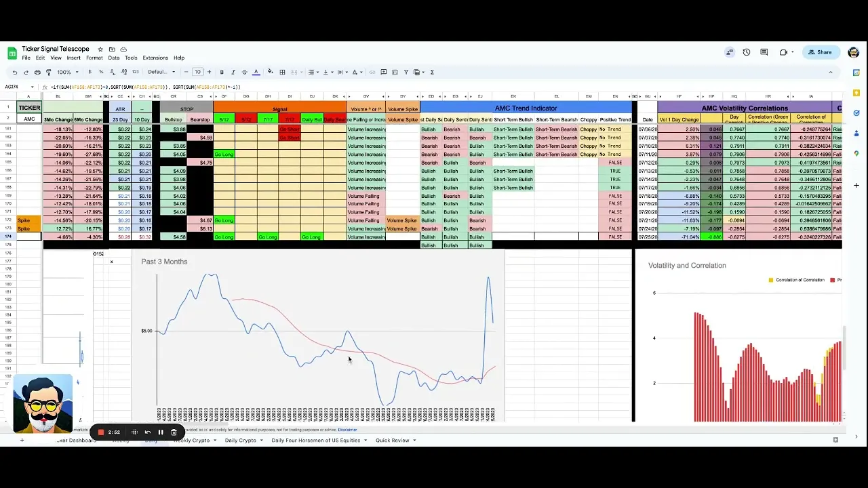Image resolution: width=868 pixels, height=488 pixels.
Task: Open Google Keep in the side panel
Action: 856,93
